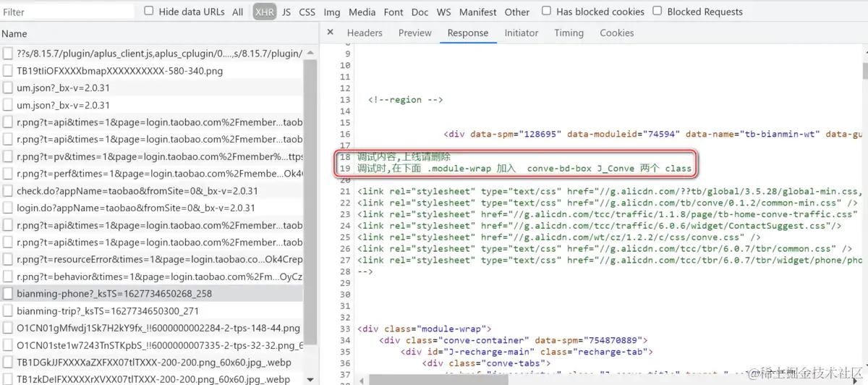Click line number 21 in response
The height and width of the screenshot is (385, 868).
pyautogui.click(x=344, y=191)
